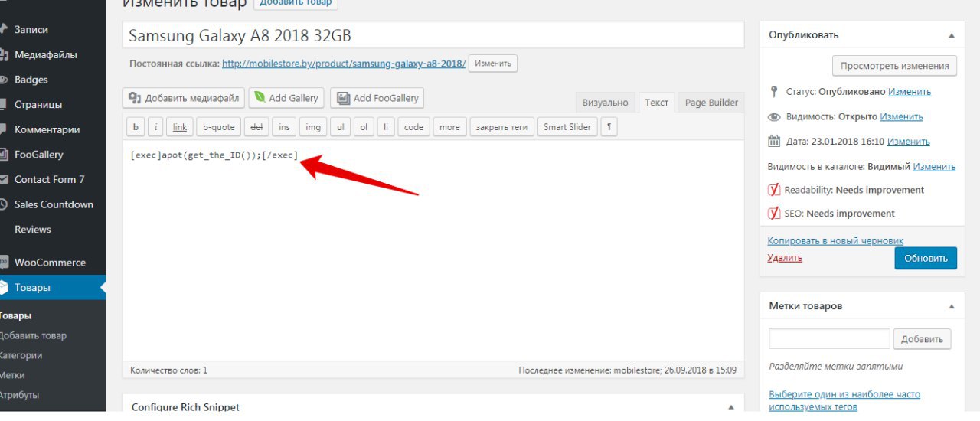The image size is (980, 421).
Task: Click the product tags input field
Action: point(829,339)
